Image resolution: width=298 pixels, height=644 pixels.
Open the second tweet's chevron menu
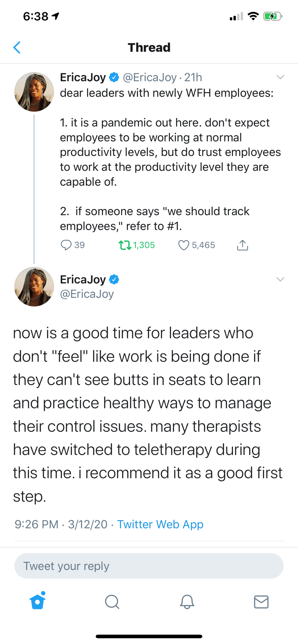click(280, 279)
